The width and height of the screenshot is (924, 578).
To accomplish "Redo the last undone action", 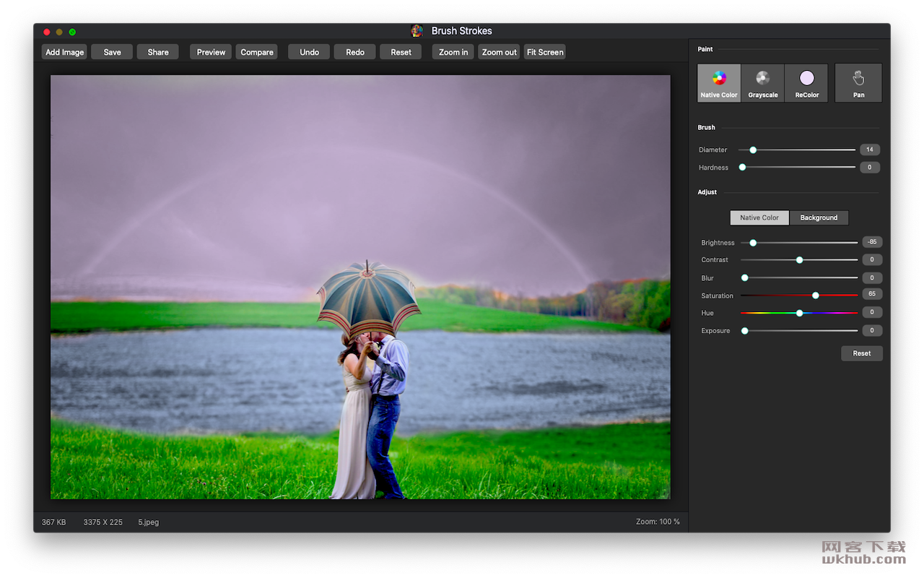I will [355, 52].
